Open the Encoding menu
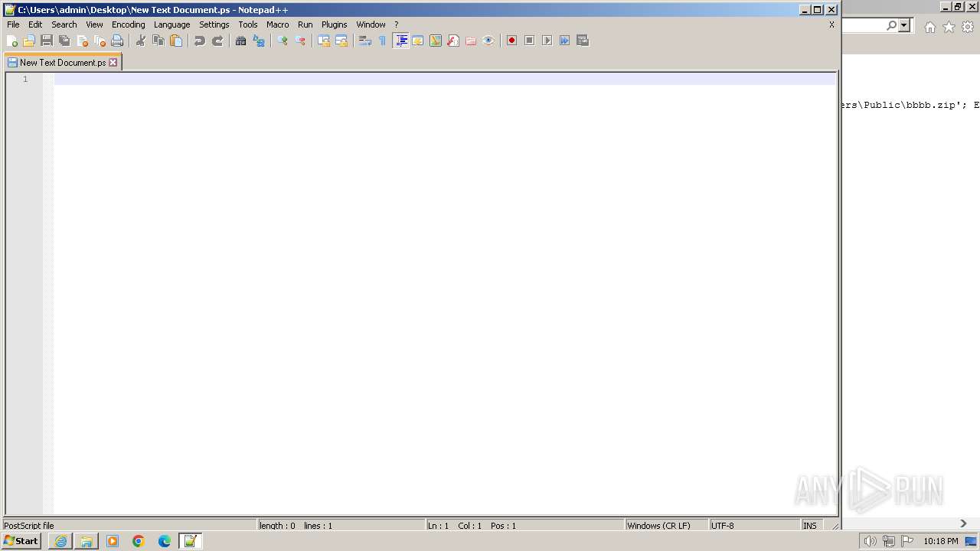 (128, 24)
